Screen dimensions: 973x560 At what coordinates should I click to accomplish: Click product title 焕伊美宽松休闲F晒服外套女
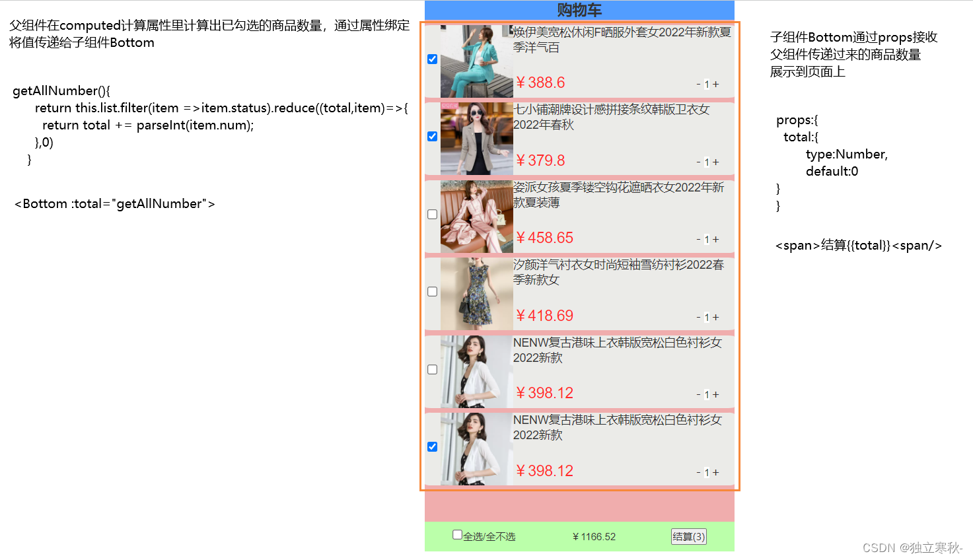coord(623,40)
